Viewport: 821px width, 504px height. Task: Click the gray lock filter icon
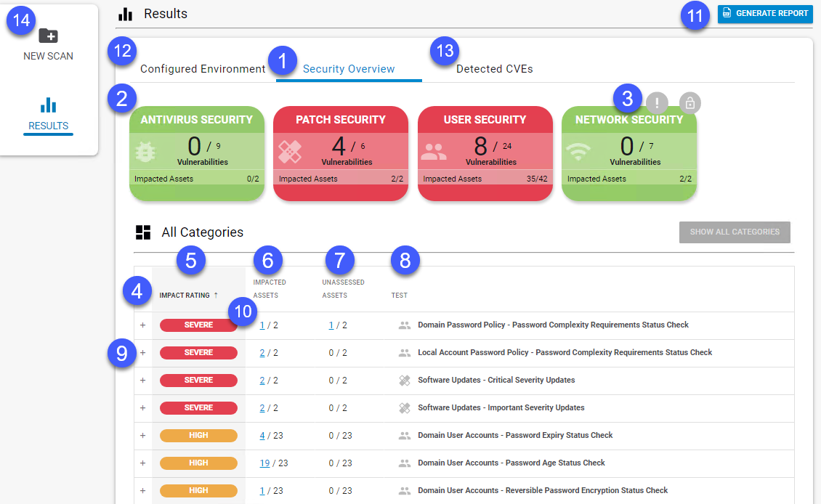pos(689,103)
